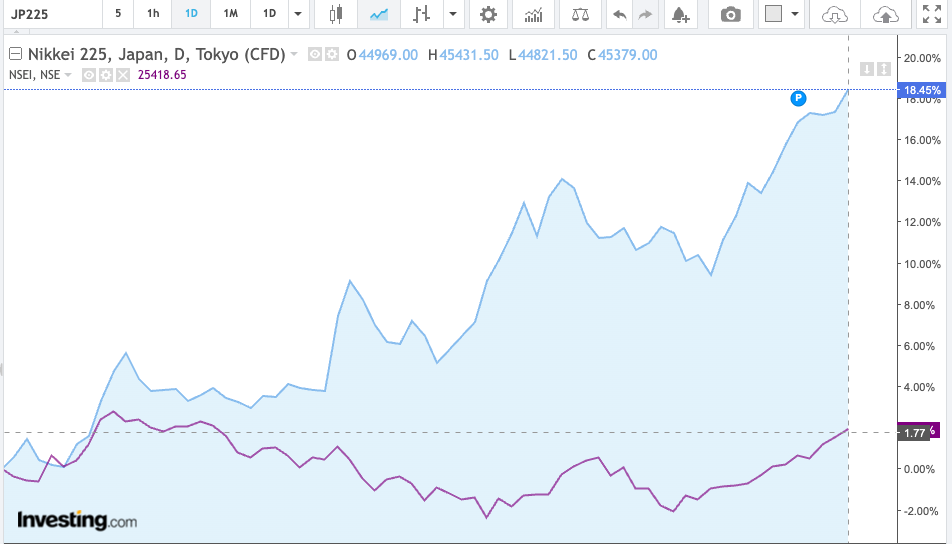Switch to the area chart style
The height and width of the screenshot is (544, 952).
[x=379, y=14]
